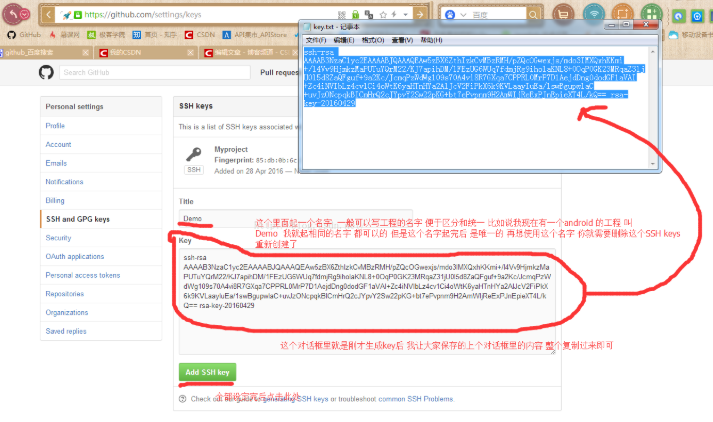Click the Notepad scrollbar up arrow
713x422 pixels.
(x=653, y=52)
